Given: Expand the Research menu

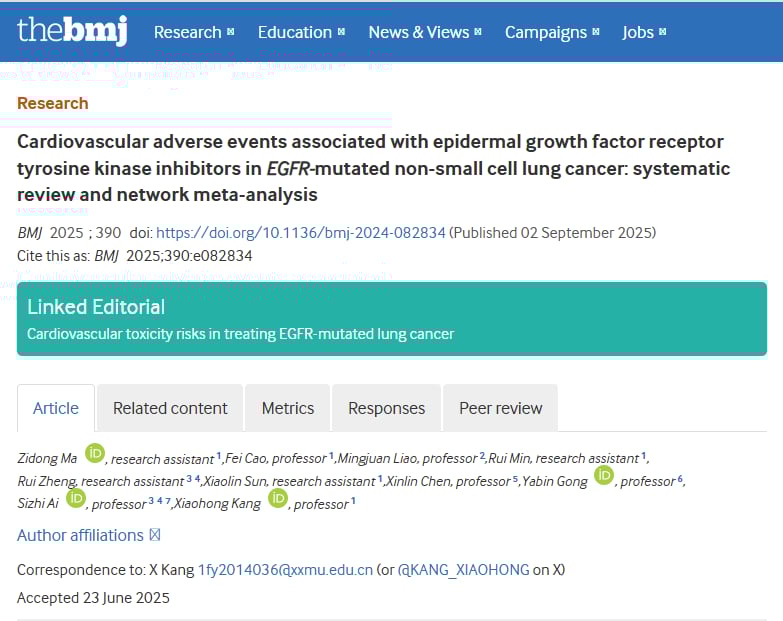Looking at the screenshot, I should click(194, 32).
